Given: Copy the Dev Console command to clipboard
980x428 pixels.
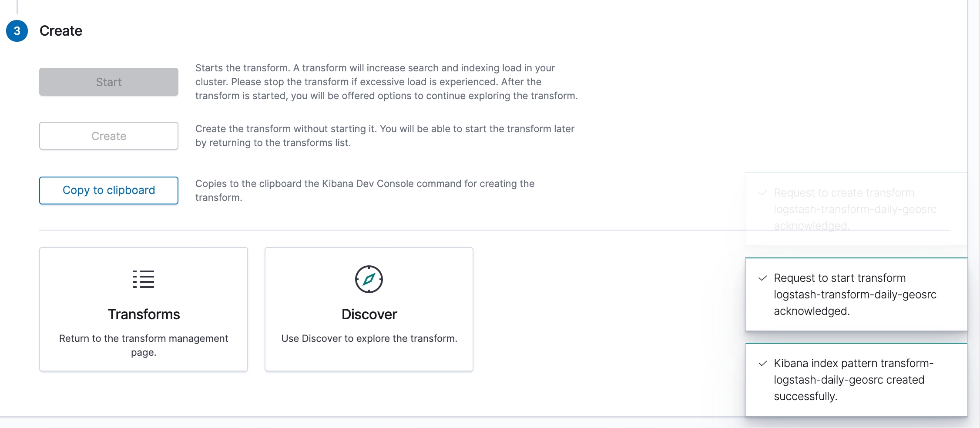Looking at the screenshot, I should point(109,191).
